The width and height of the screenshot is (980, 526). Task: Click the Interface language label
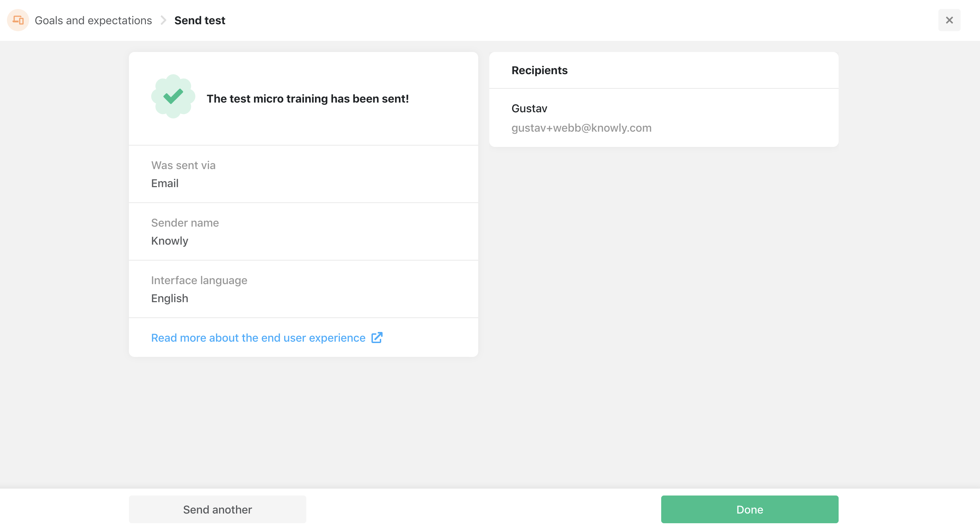(199, 280)
